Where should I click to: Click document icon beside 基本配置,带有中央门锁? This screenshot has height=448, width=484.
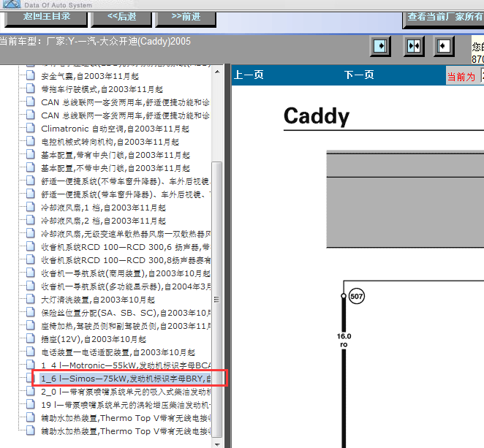click(30, 155)
